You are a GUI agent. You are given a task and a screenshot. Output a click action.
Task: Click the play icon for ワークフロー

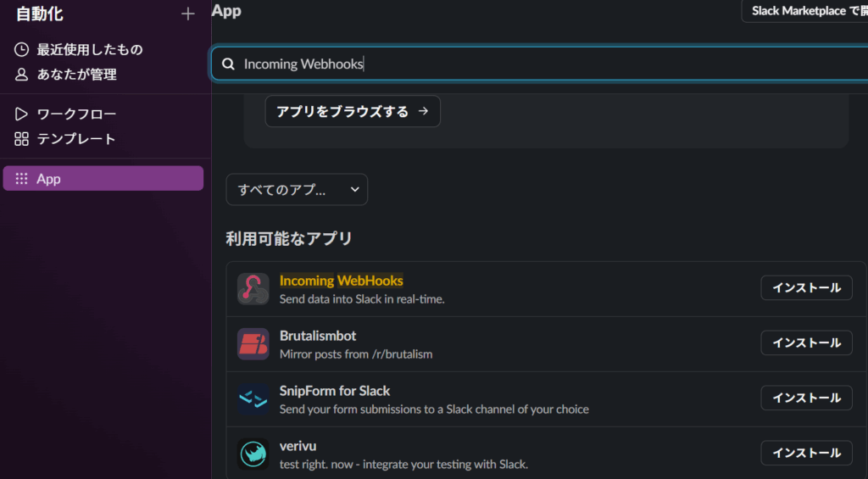click(x=21, y=114)
